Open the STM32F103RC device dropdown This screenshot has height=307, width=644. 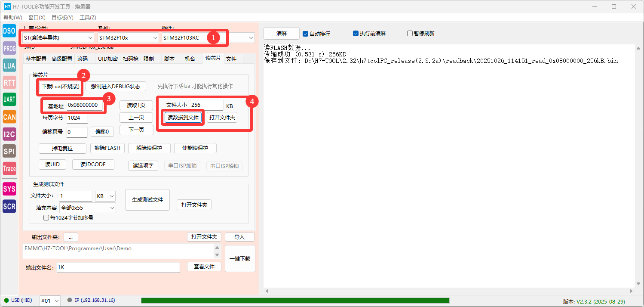pyautogui.click(x=208, y=38)
